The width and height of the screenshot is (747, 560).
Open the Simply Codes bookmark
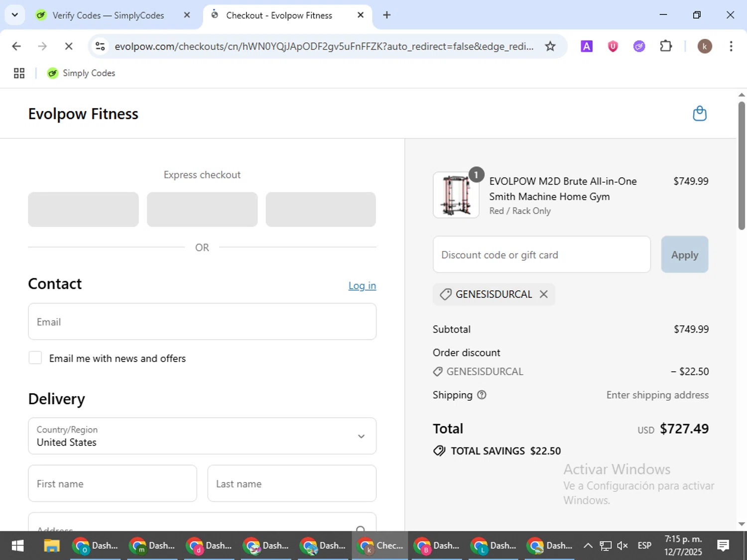[81, 73]
